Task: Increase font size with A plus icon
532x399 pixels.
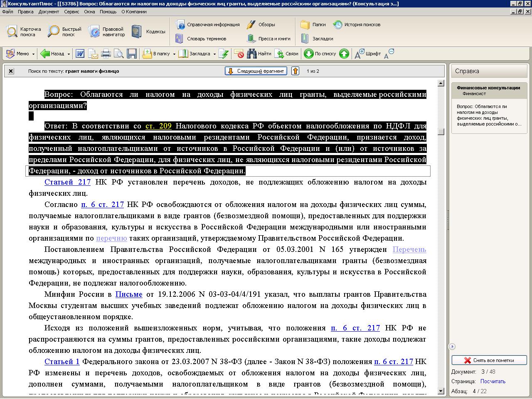Action: [359, 54]
